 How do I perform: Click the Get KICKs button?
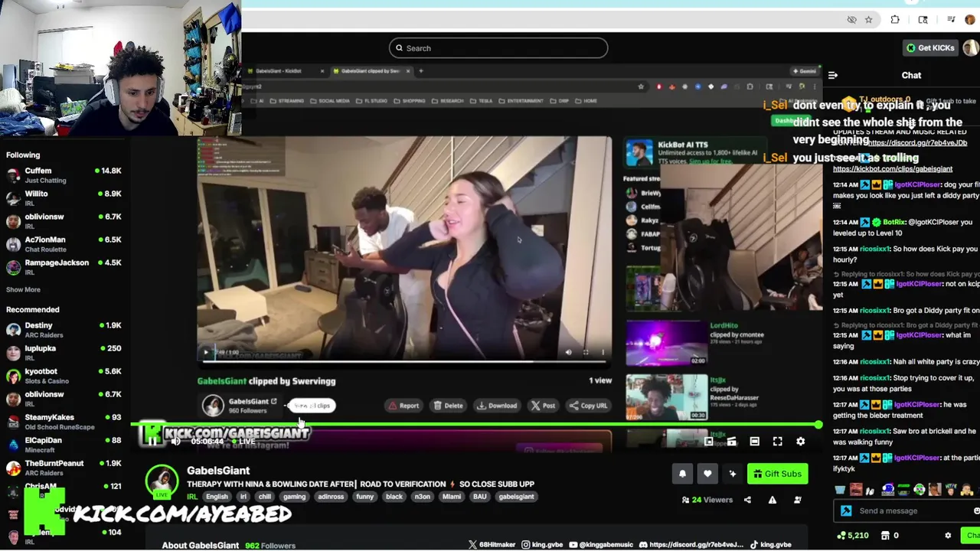coord(930,47)
